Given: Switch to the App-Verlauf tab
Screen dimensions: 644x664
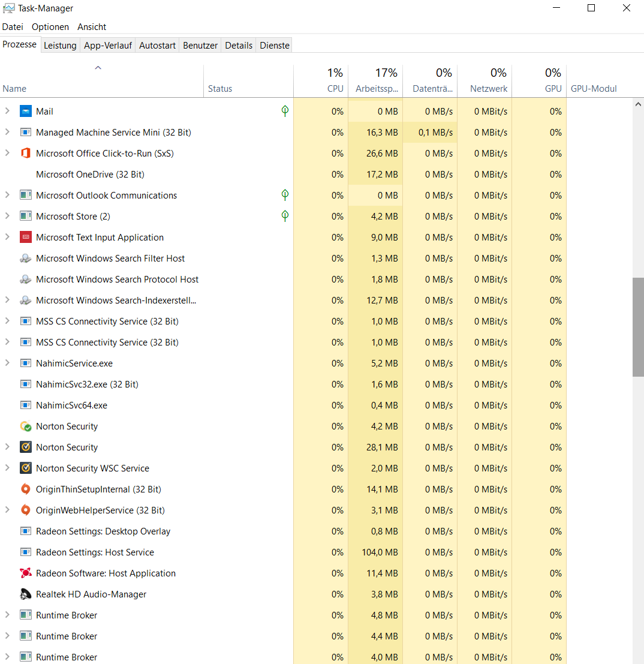Looking at the screenshot, I should (x=108, y=46).
